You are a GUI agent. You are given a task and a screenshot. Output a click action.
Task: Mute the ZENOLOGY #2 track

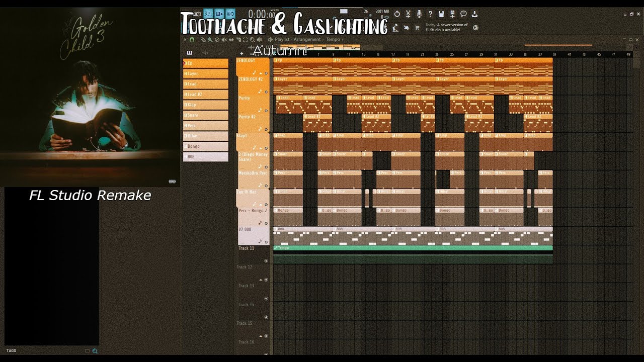coord(266,92)
